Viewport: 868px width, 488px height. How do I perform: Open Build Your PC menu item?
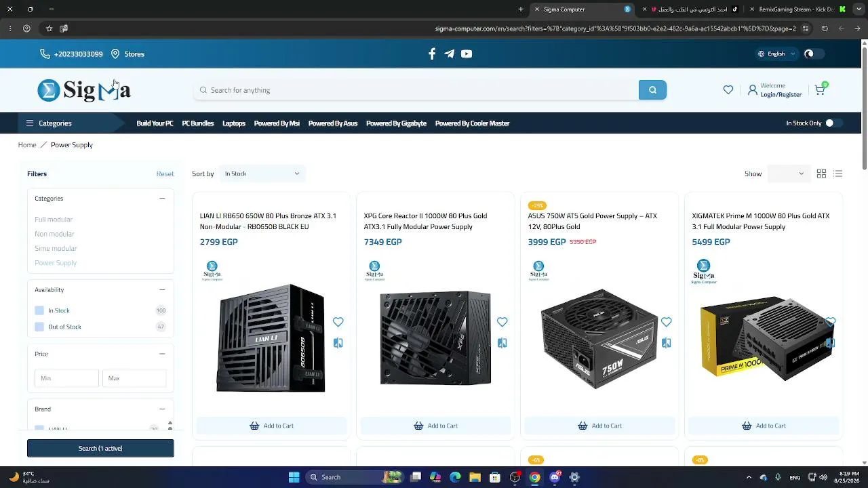[155, 123]
